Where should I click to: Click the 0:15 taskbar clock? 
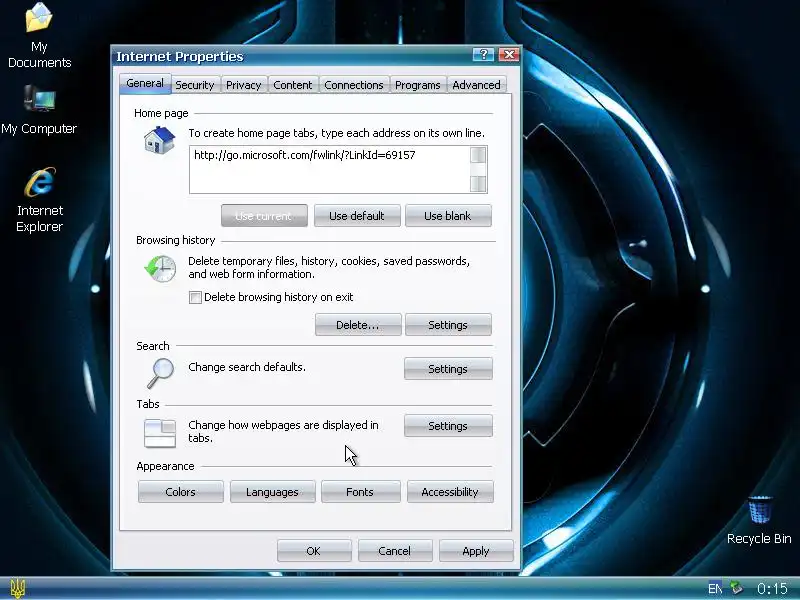coord(772,589)
